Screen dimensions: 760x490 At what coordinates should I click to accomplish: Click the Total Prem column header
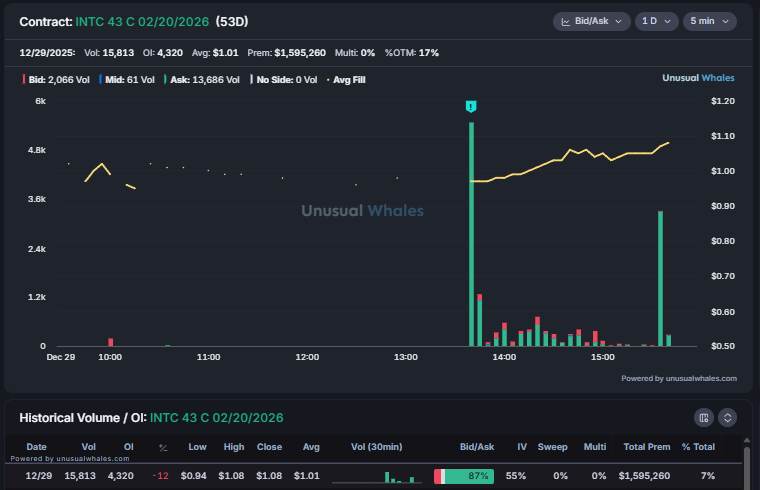647,447
